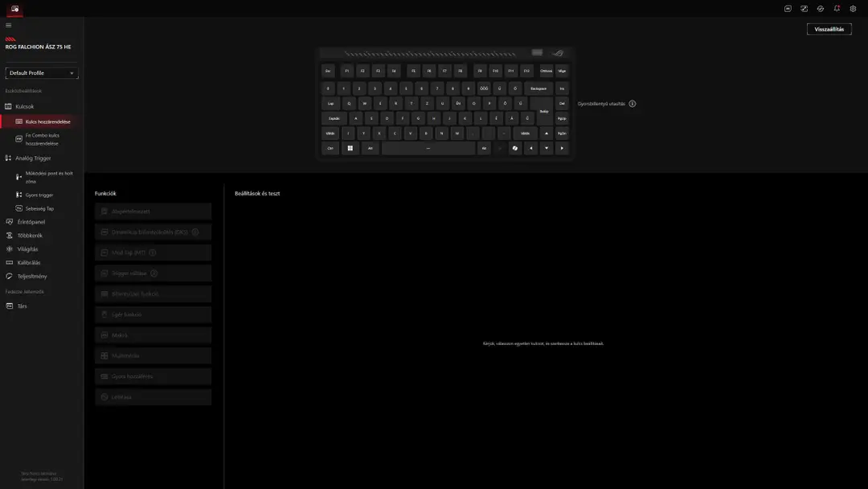Click the Beállítások és teszt heading

click(x=257, y=194)
